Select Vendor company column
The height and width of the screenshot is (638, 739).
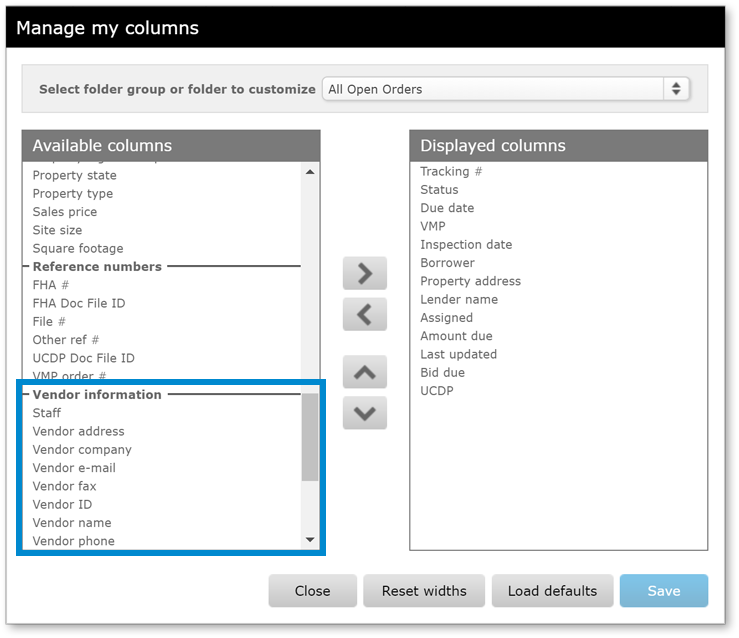click(82, 450)
